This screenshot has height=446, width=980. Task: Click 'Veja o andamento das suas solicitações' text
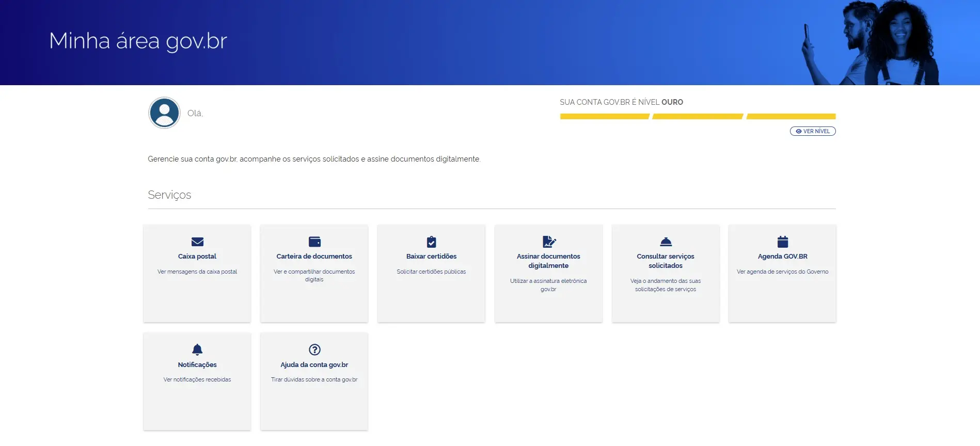(666, 285)
